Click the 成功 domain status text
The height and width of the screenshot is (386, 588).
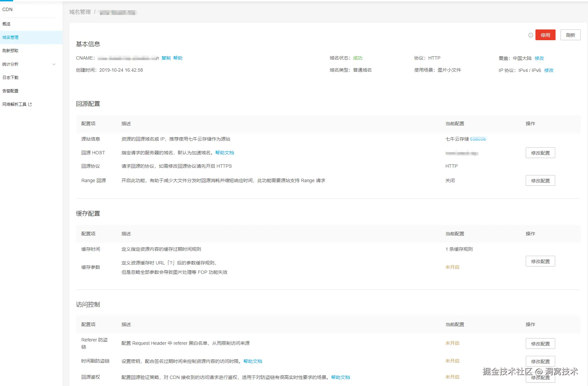click(x=358, y=58)
